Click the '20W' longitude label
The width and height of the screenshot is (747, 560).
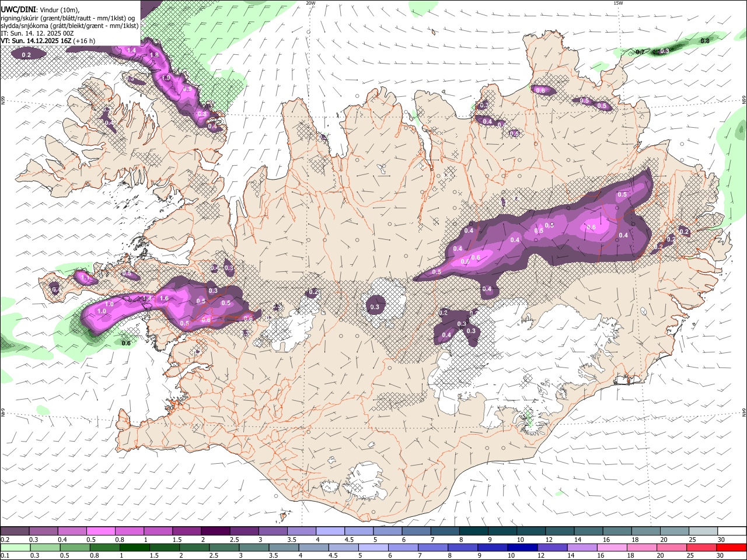(x=310, y=3)
